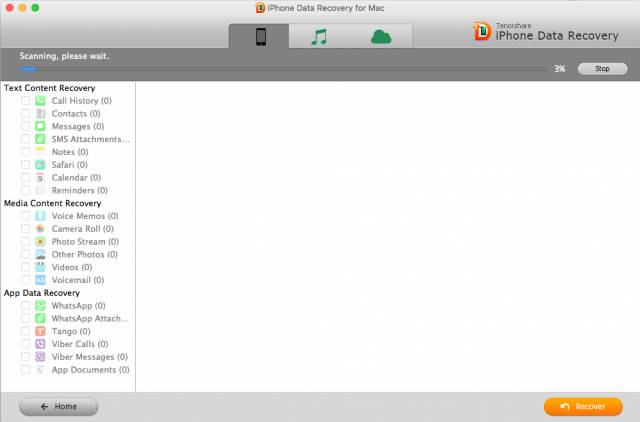640x422 pixels.
Task: Tick the Safari checkbox
Action: click(25, 164)
